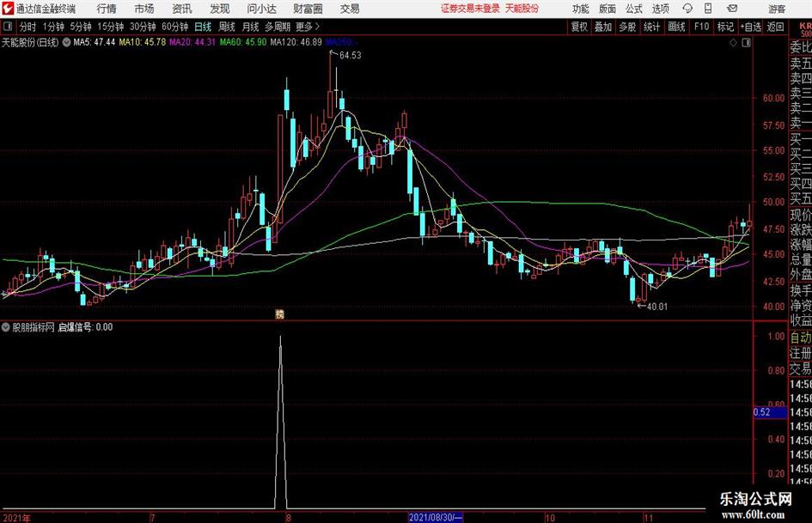Open the mail envelope icon
The width and height of the screenshot is (812, 523).
click(732, 9)
